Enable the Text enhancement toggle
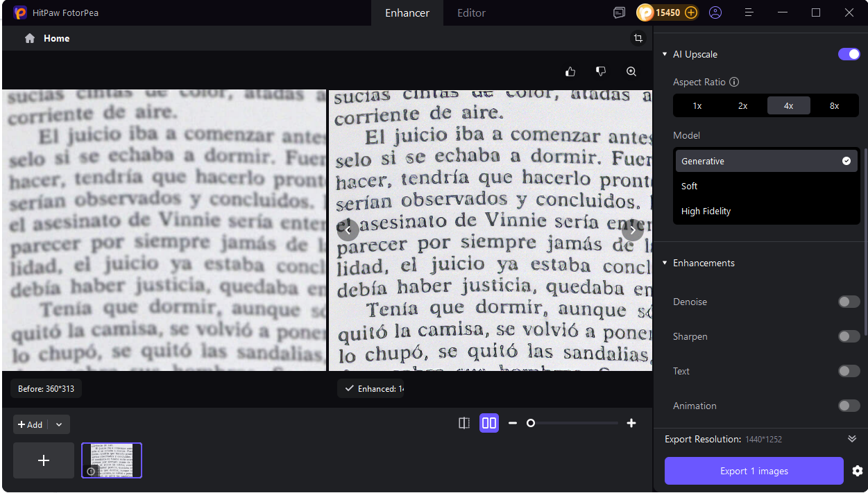Screen dimensions: 868x493 (849, 371)
